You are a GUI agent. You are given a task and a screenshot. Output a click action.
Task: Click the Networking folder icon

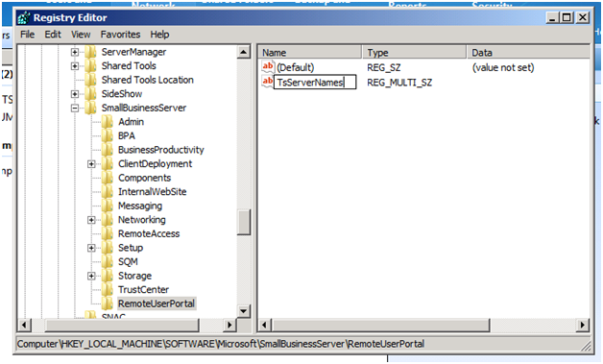coord(108,220)
